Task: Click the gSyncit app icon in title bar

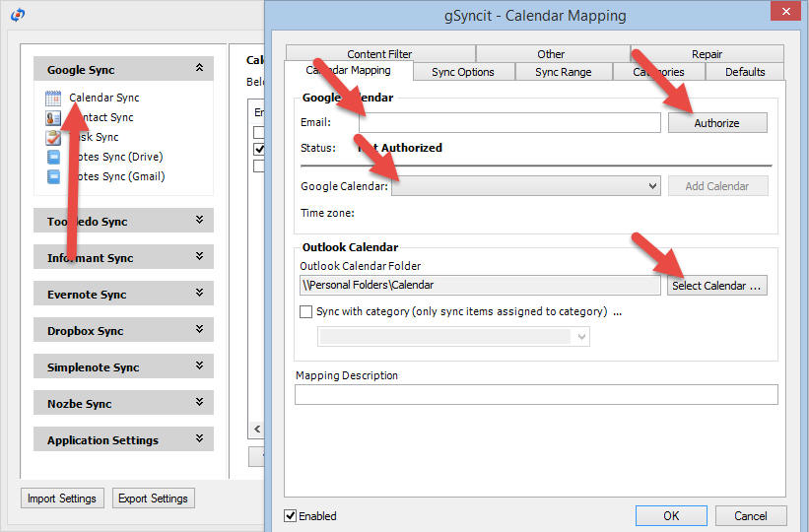Action: pos(18,15)
